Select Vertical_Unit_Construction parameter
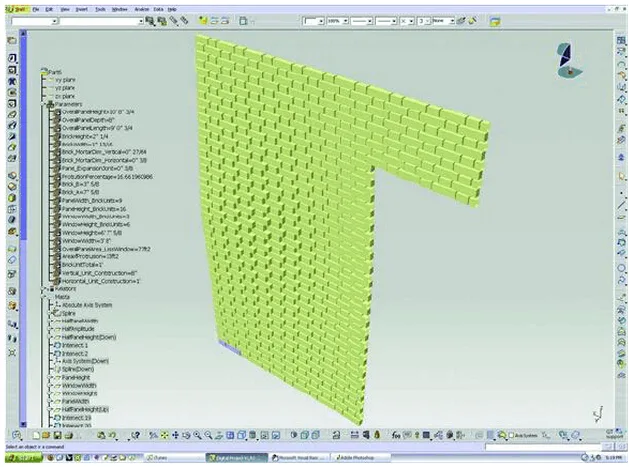Image resolution: width=629 pixels, height=467 pixels. click(x=99, y=273)
